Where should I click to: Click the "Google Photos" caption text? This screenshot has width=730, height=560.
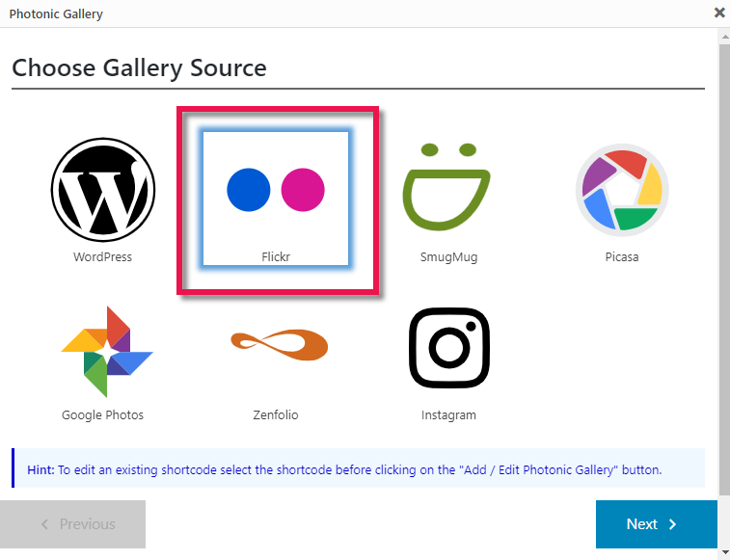(x=102, y=415)
